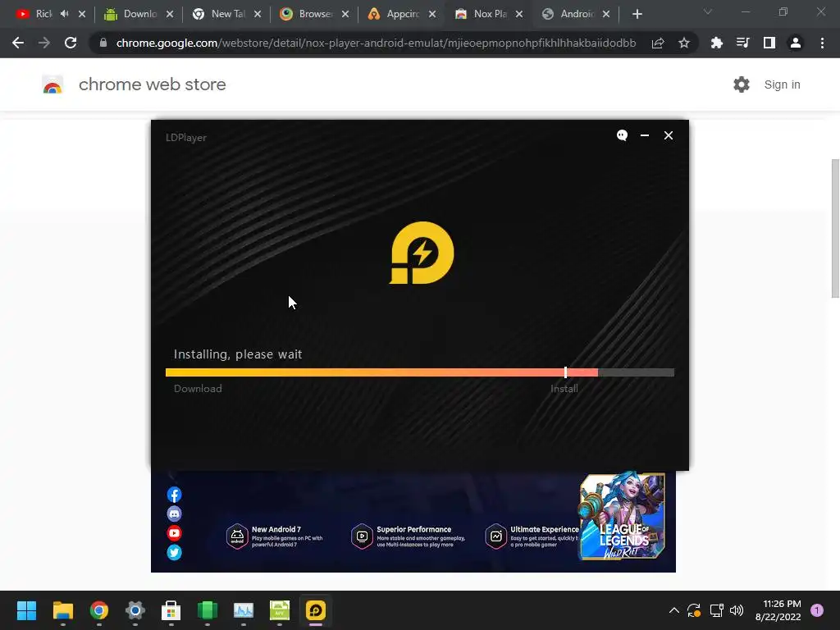Close the Appcirc tab
This screenshot has width=840, height=630.
click(432, 14)
